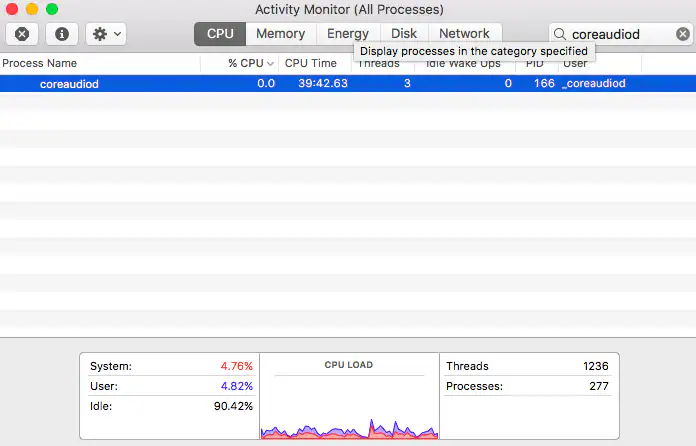Clear the coreaudiod search text
This screenshot has height=446, width=696.
683,34
